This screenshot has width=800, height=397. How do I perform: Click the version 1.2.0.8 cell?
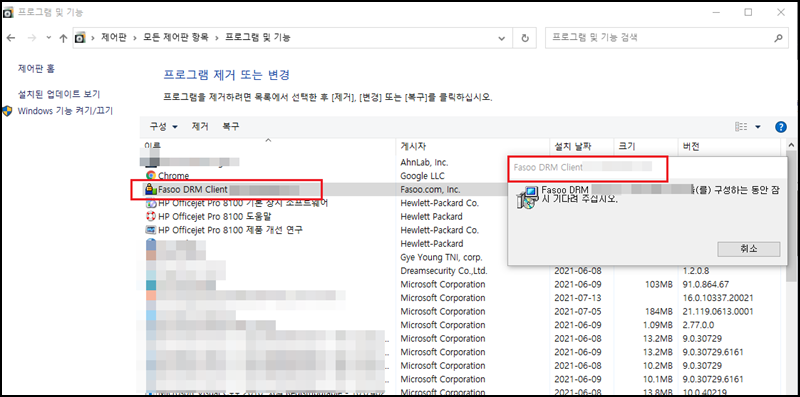[697, 270]
